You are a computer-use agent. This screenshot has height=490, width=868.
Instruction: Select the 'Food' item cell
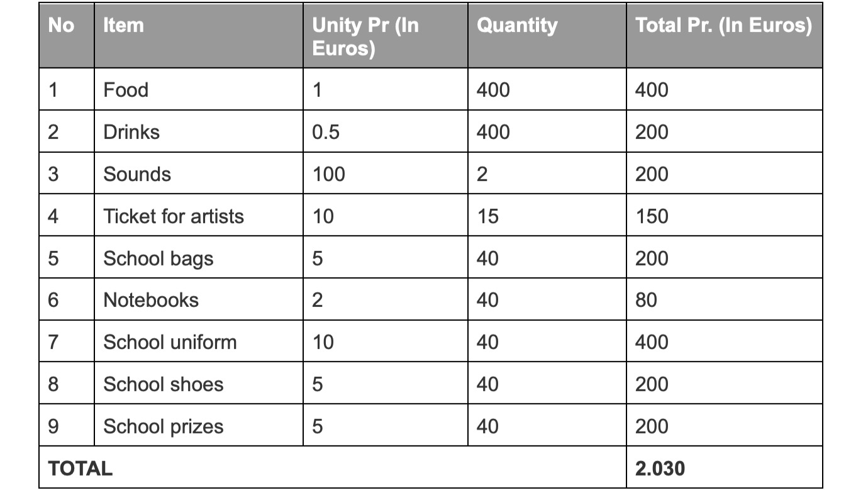[199, 89]
